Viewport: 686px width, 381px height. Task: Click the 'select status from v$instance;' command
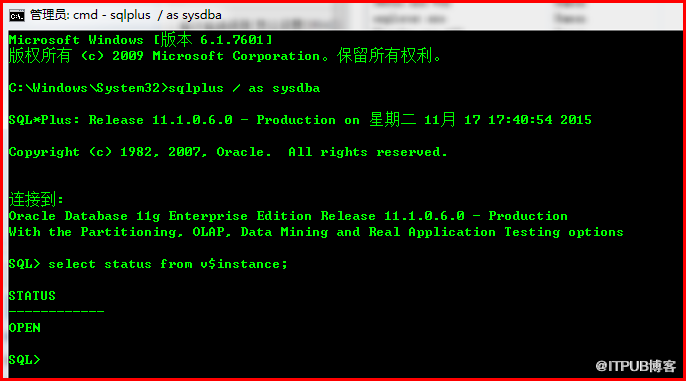[168, 264]
